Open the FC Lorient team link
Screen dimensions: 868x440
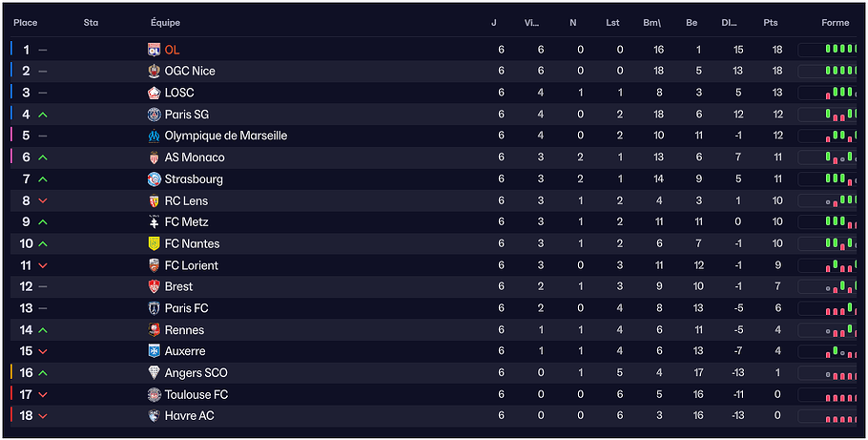191,265
